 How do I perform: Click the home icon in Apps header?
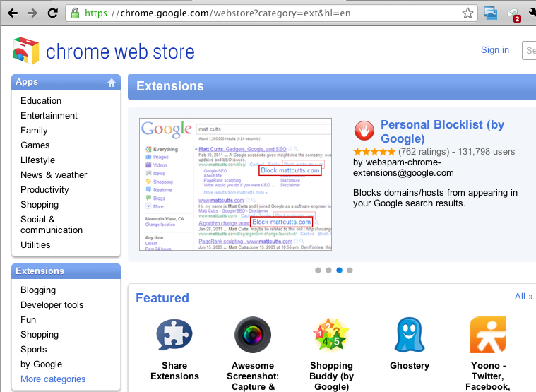(111, 83)
